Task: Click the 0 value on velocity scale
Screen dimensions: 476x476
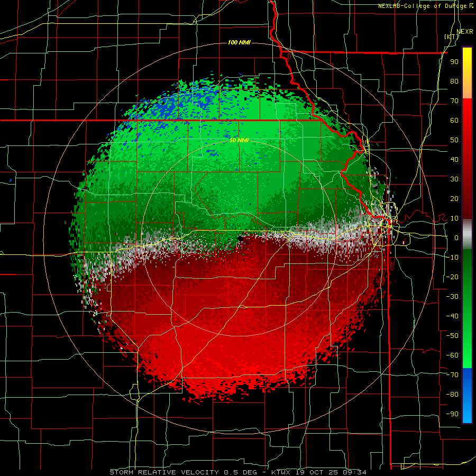Action: point(456,237)
